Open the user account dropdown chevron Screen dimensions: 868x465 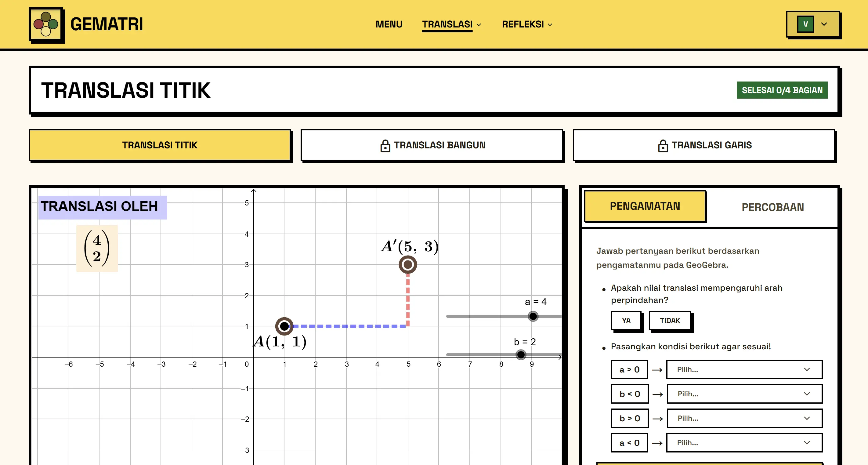pyautogui.click(x=824, y=24)
